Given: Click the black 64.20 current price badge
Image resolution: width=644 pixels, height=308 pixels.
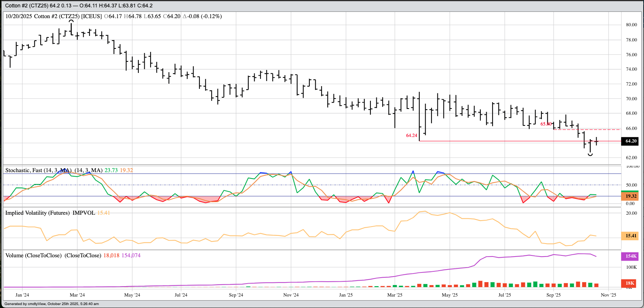Looking at the screenshot, I should [x=631, y=141].
